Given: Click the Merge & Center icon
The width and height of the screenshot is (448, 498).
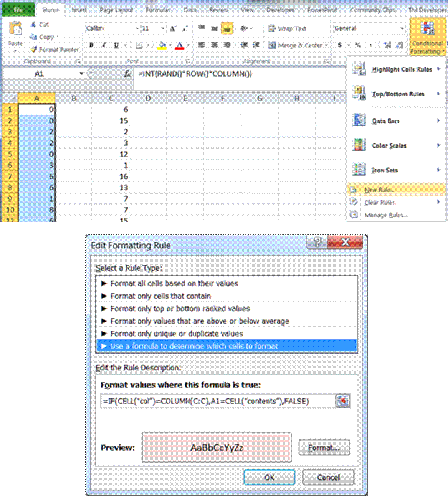Looking at the screenshot, I should click(x=272, y=45).
